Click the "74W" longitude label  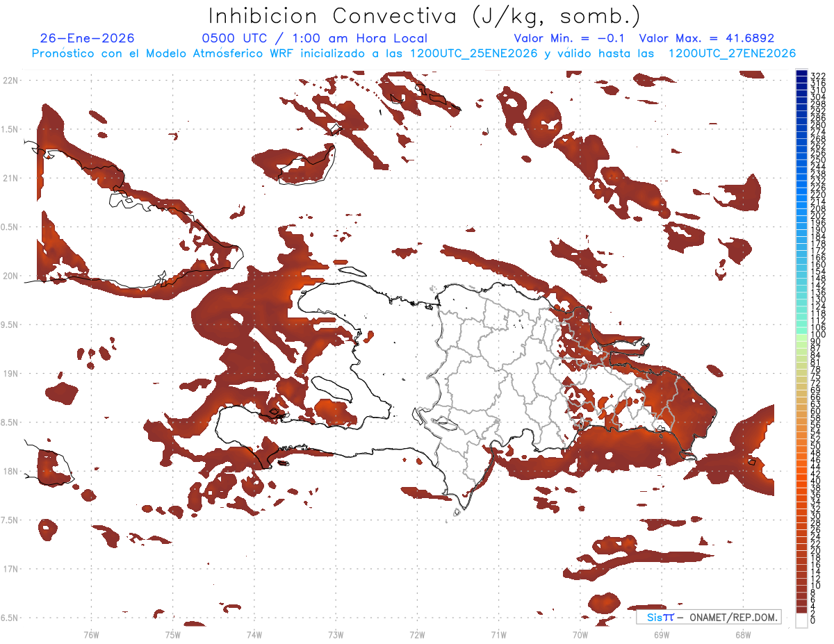click(254, 634)
